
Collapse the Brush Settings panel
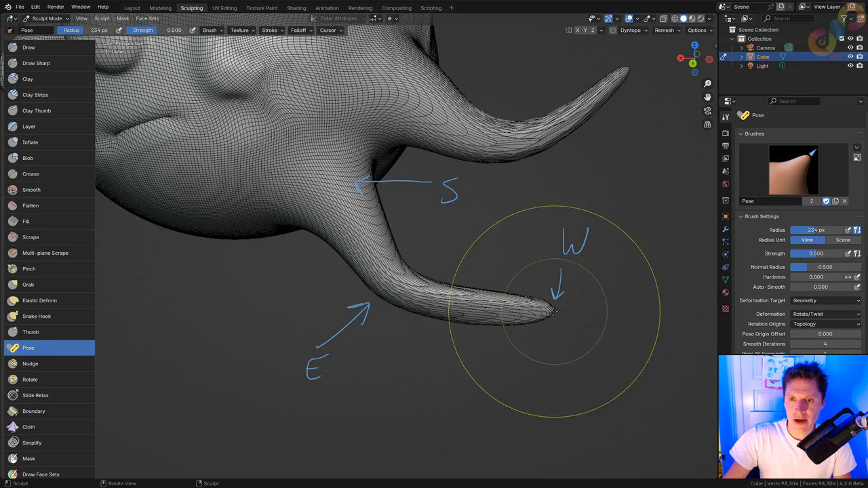click(x=741, y=216)
